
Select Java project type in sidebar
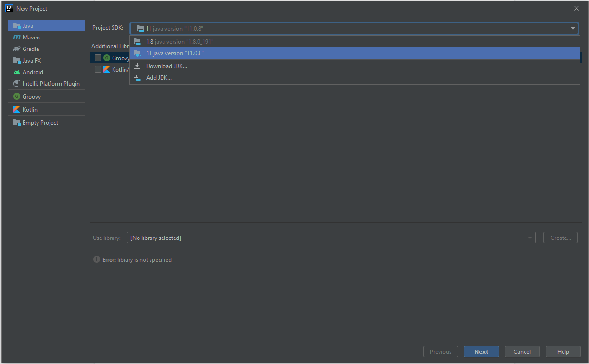[46, 25]
